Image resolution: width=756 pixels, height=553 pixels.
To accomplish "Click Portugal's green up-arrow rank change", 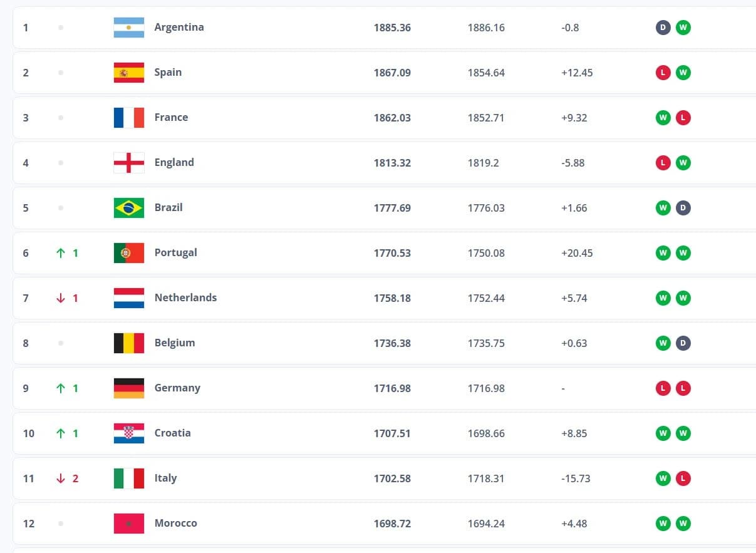I will (x=67, y=253).
